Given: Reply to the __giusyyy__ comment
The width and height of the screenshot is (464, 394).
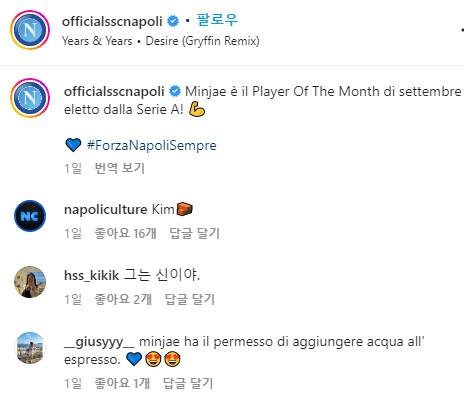Looking at the screenshot, I should (188, 383).
